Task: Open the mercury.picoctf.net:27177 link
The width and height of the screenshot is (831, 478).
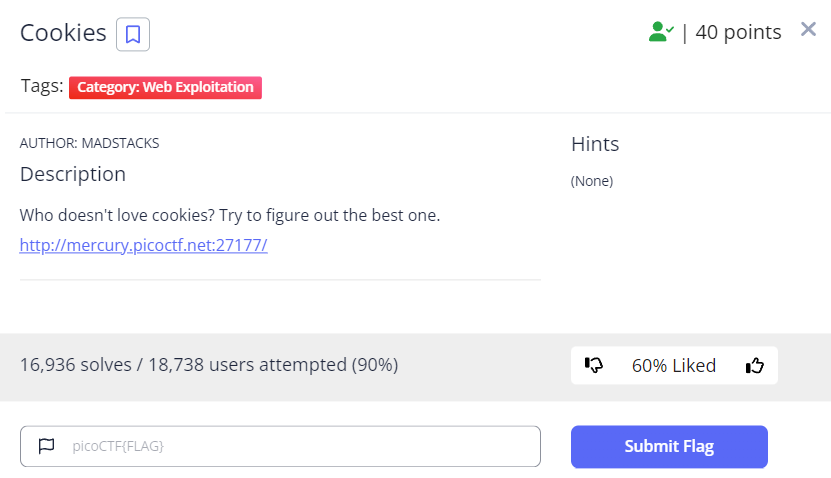Action: click(x=143, y=244)
